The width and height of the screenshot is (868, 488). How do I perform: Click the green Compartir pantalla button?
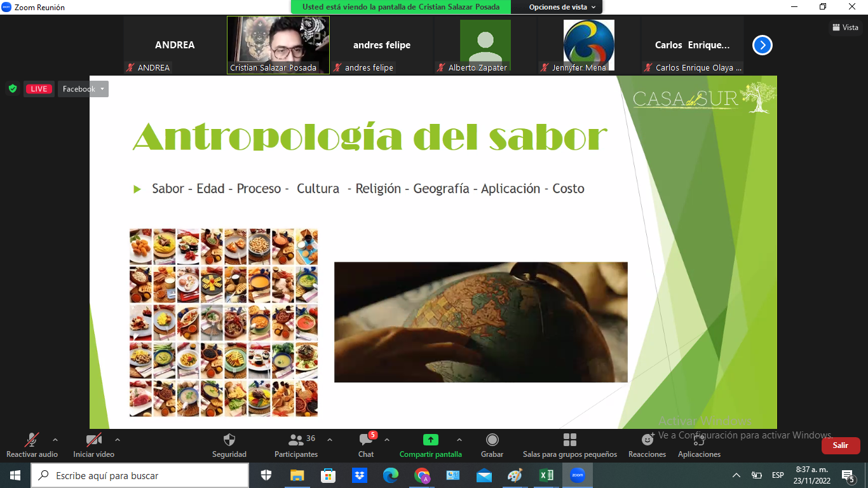point(431,445)
